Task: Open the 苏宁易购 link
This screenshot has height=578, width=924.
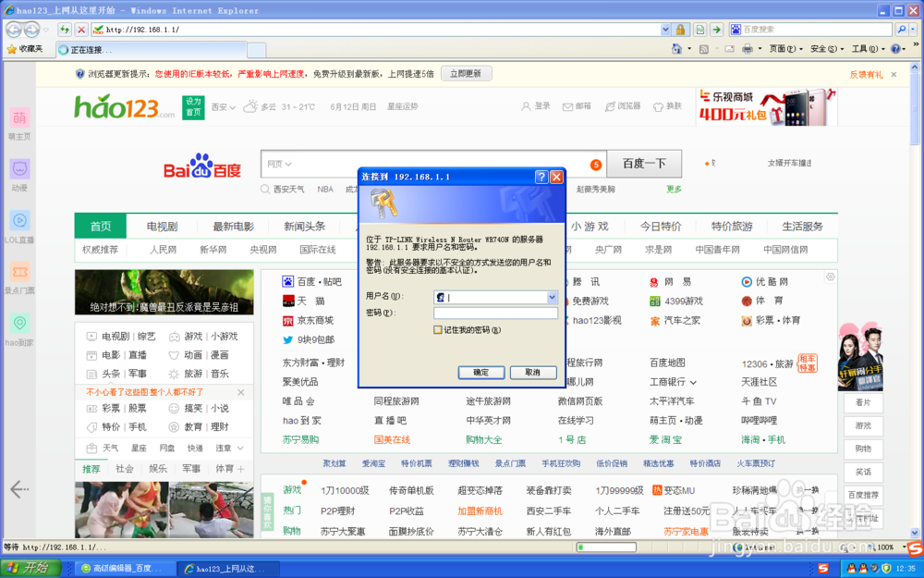Action: (x=300, y=440)
